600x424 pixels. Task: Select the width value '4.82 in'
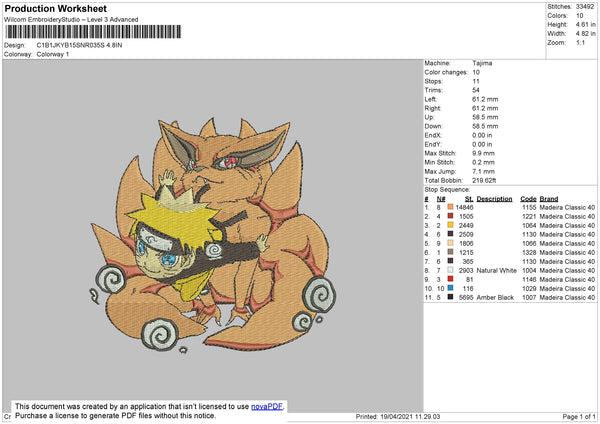point(585,34)
